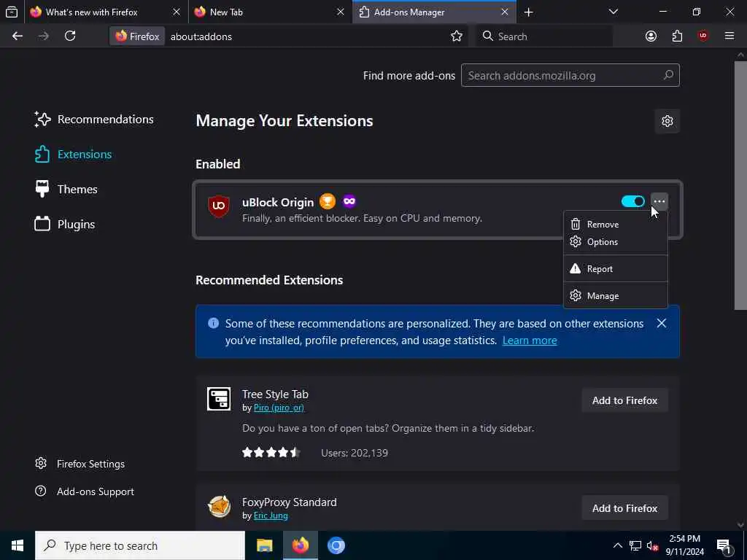The width and height of the screenshot is (747, 560).
Task: Open Firefox Settings link
Action: pyautogui.click(x=80, y=464)
